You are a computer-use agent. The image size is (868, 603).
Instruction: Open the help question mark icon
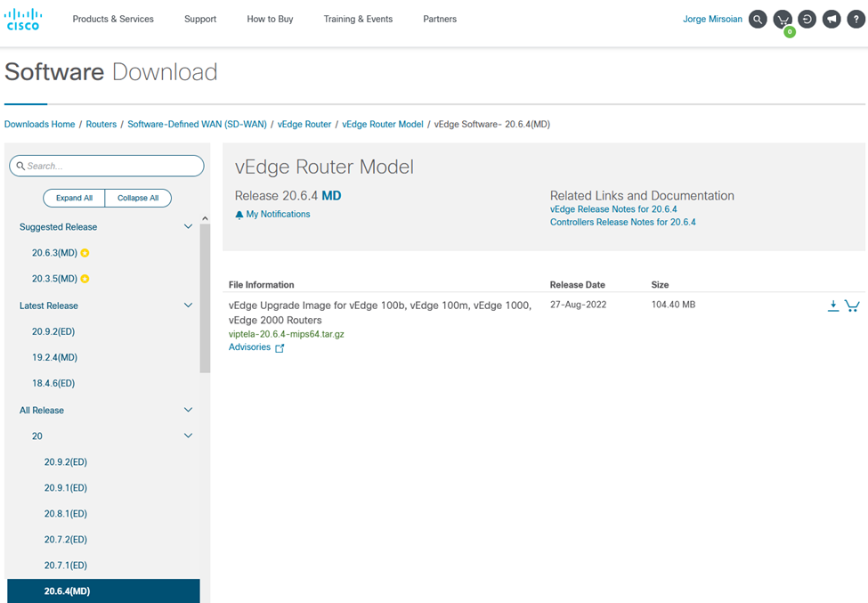[x=855, y=19]
